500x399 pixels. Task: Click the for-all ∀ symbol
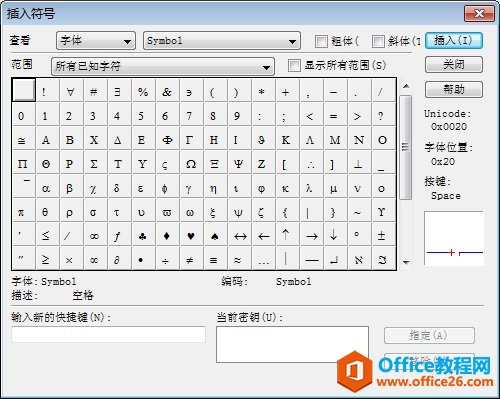71,91
